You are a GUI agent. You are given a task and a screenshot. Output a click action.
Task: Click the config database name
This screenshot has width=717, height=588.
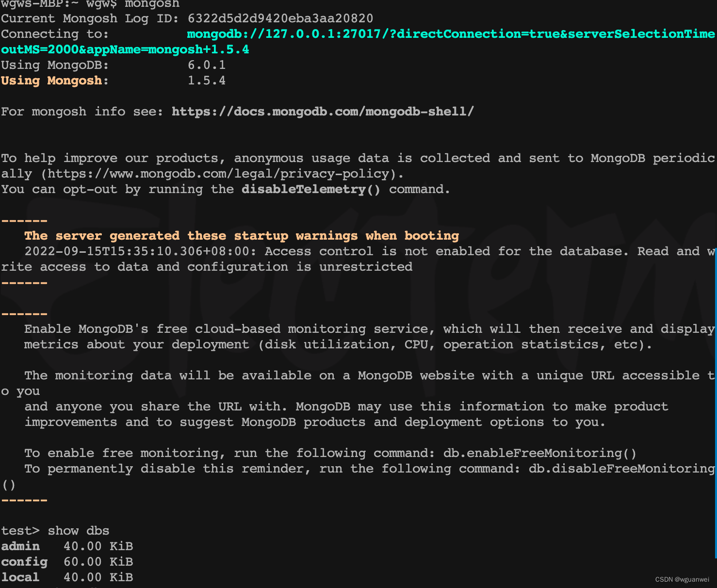[24, 562]
